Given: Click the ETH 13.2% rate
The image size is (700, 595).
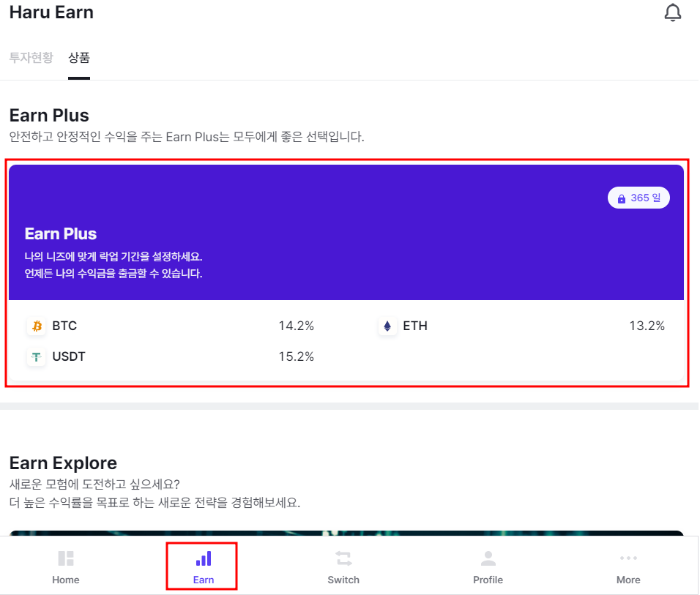Looking at the screenshot, I should (647, 326).
